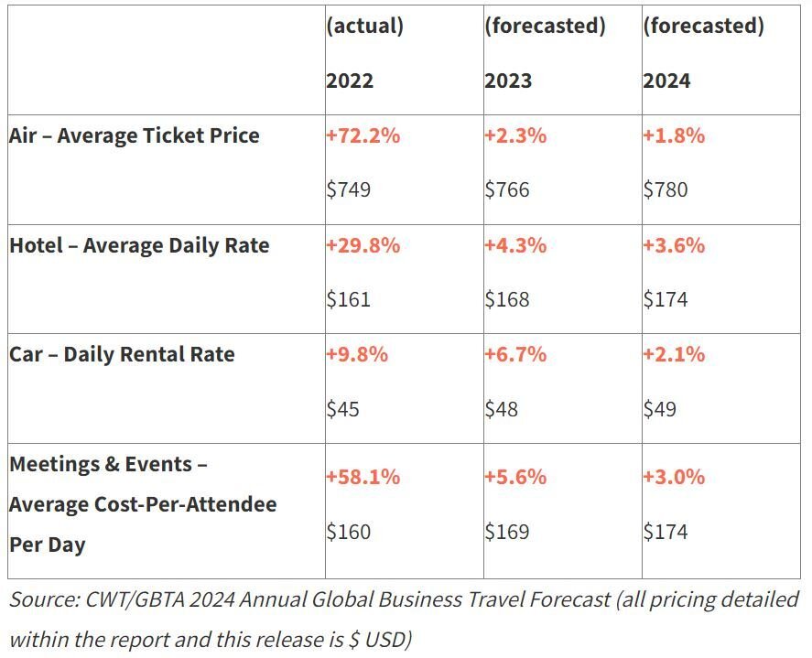Click the +72.2% air price value
The width and height of the screenshot is (812, 658).
click(363, 135)
